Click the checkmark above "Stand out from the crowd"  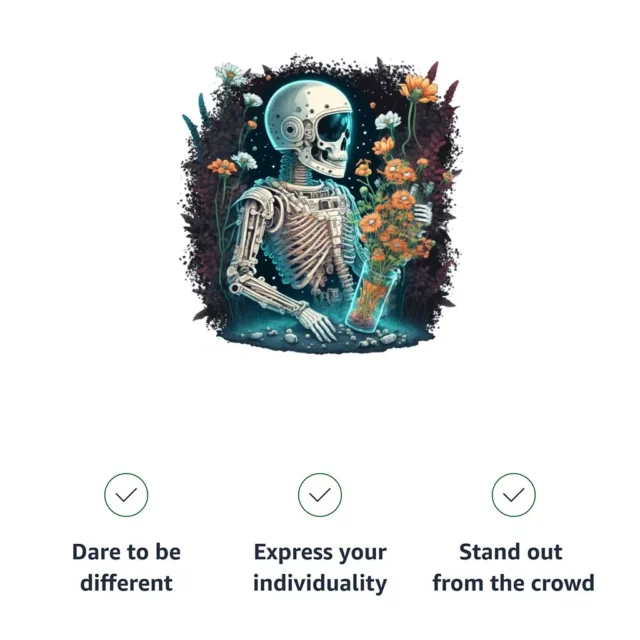[513, 495]
